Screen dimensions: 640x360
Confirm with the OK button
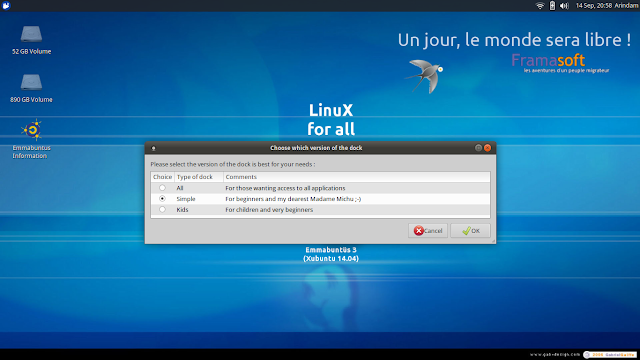[470, 231]
